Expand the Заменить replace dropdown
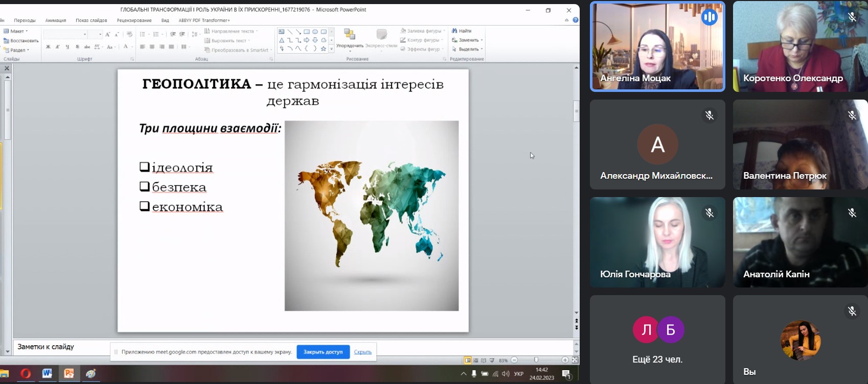Image resolution: width=868 pixels, height=384 pixels. 482,40
